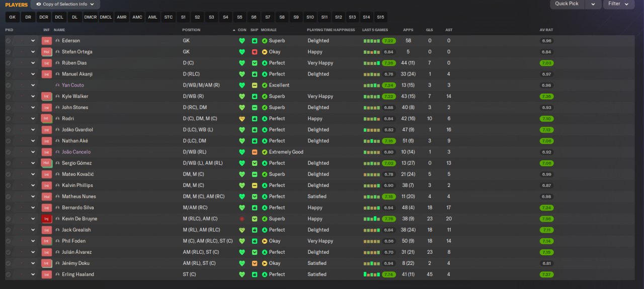Select the AMC position slot
The image size is (644, 289).
(137, 17)
